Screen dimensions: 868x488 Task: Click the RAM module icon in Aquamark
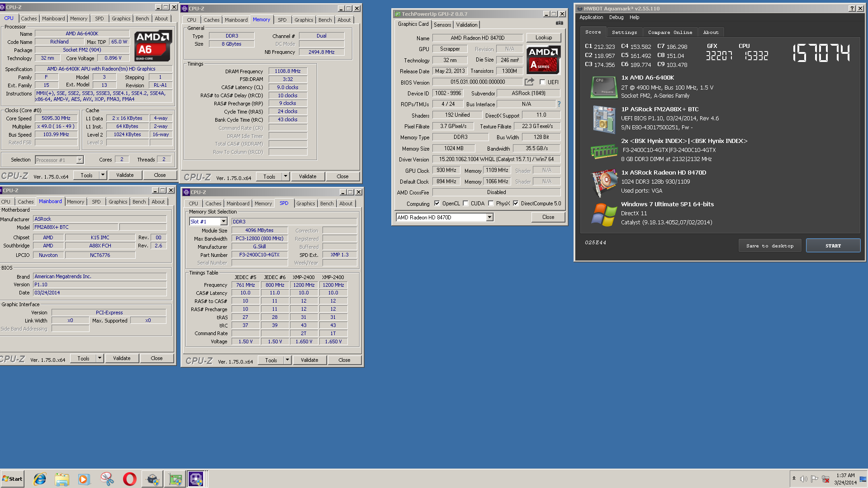604,151
